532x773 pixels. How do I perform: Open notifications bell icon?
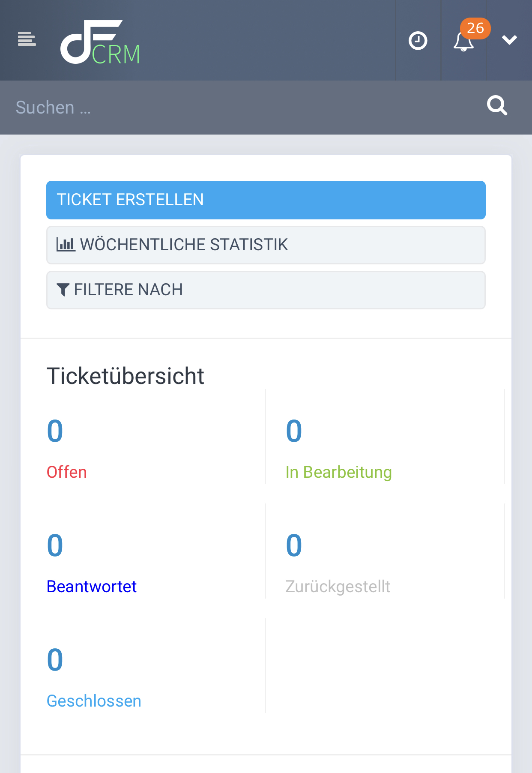click(x=463, y=42)
